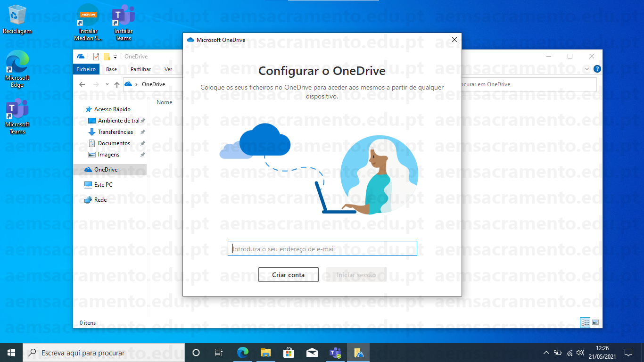Switch to details view layout icon
Image resolution: width=644 pixels, height=362 pixels.
click(585, 323)
